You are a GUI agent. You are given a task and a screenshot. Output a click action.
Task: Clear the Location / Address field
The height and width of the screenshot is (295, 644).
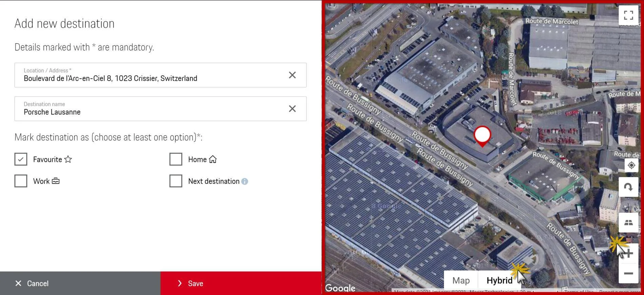point(292,75)
